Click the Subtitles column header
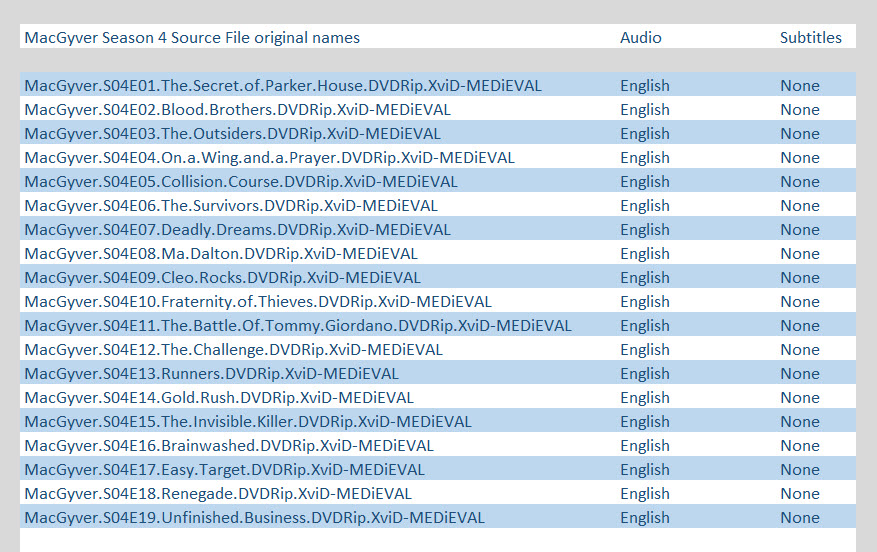The width and height of the screenshot is (877, 552). [x=810, y=37]
